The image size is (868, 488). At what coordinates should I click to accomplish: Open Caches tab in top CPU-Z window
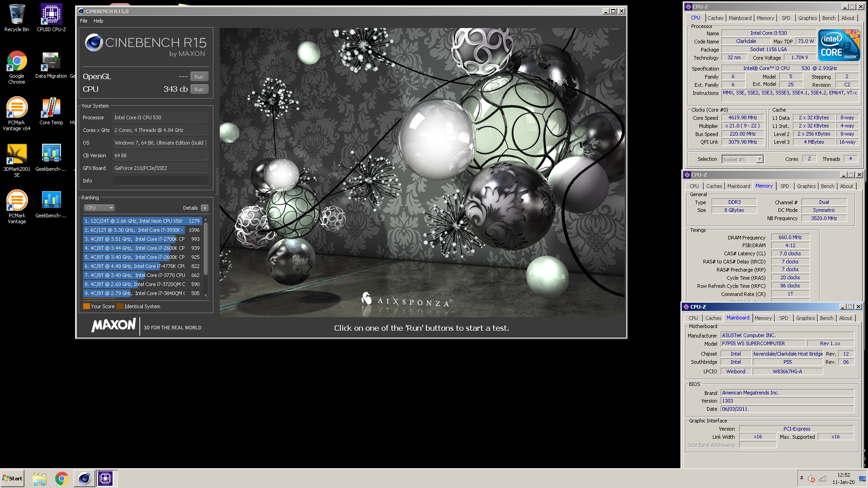tap(715, 18)
